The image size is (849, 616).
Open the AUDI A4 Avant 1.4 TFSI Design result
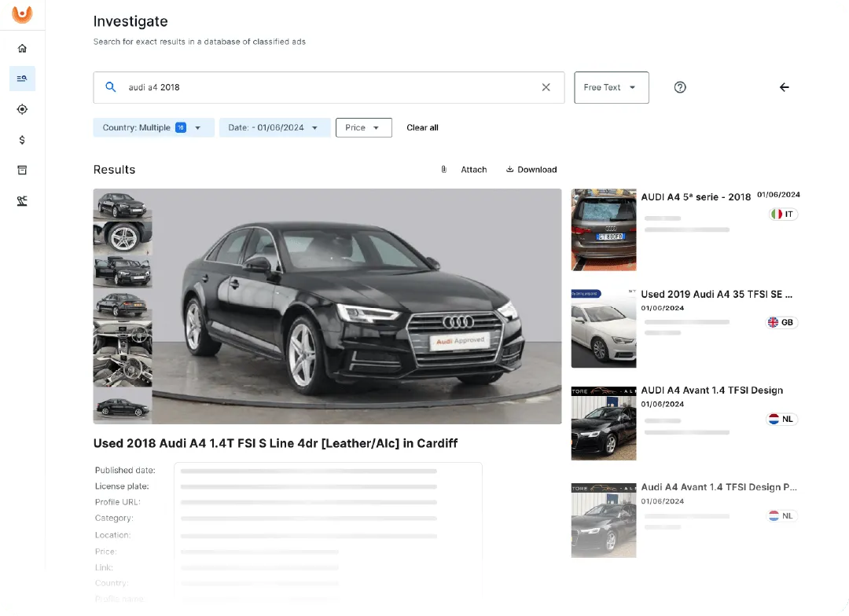pyautogui.click(x=712, y=390)
